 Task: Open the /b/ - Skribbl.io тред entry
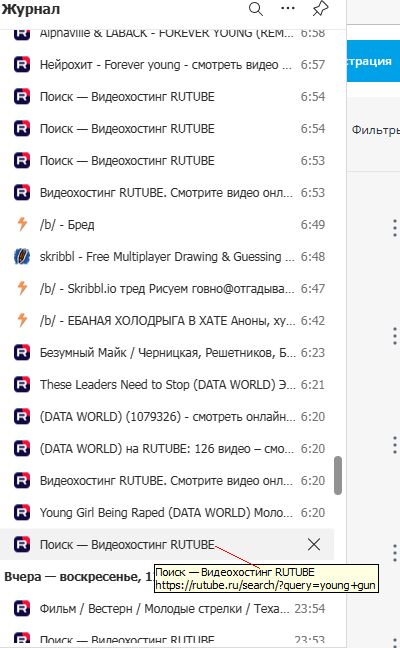click(x=167, y=288)
